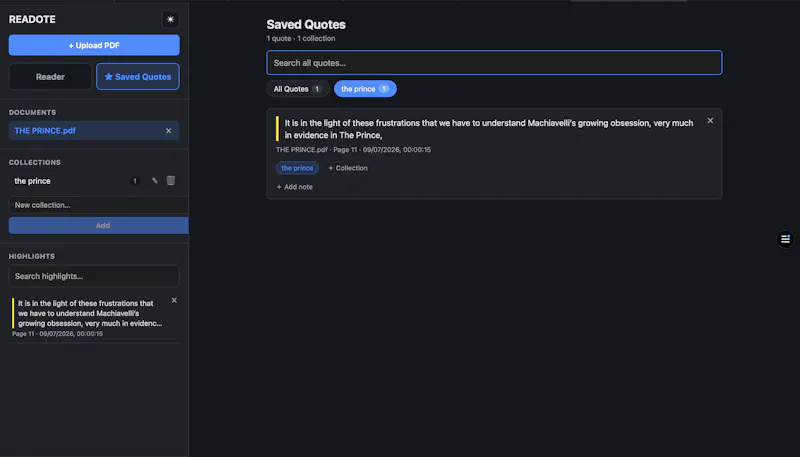Filter by All Quotes chip
This screenshot has height=457, width=800.
(x=297, y=89)
